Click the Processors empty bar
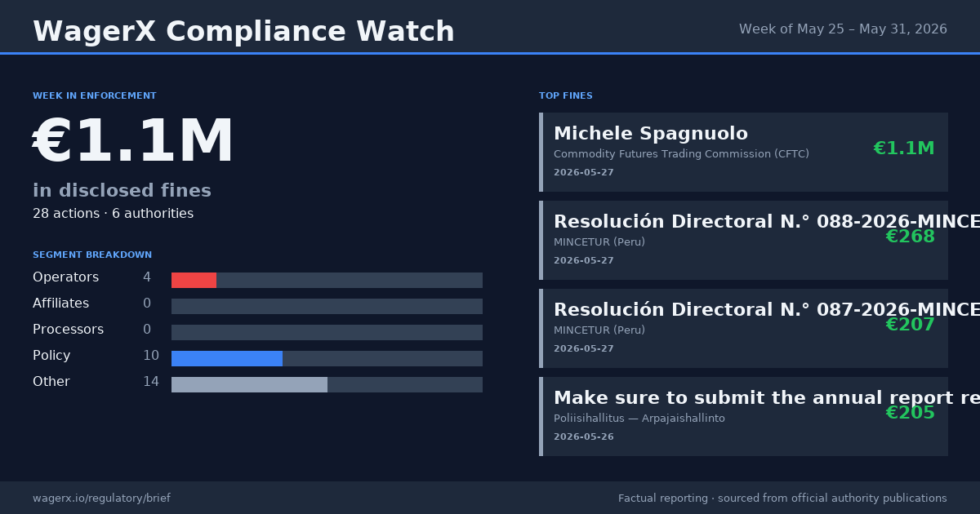Screen dimensions: 980x514 click(327, 332)
